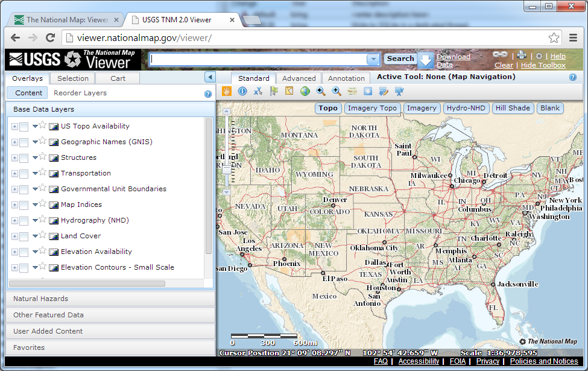
Task: Activate the Identify info tool
Action: point(242,91)
